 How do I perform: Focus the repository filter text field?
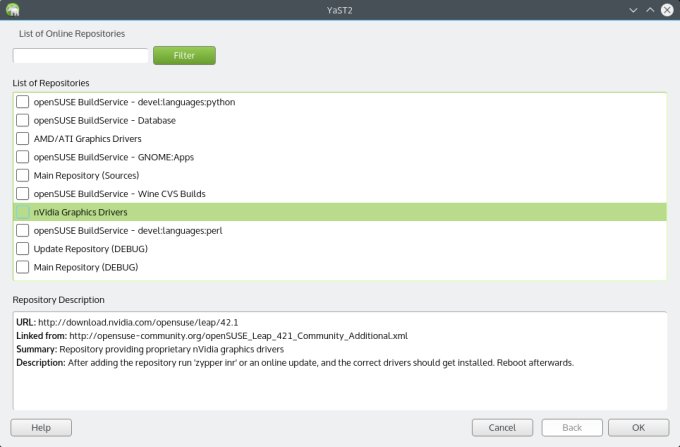tap(80, 56)
